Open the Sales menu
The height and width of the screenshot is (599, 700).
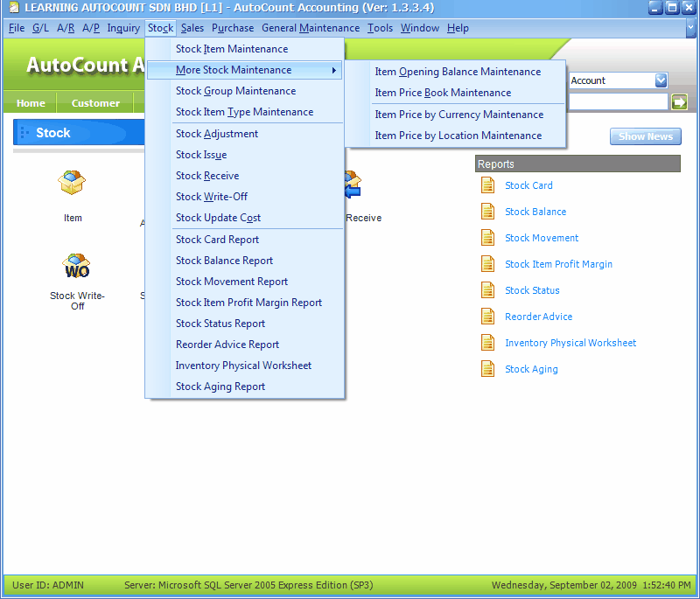coord(192,28)
